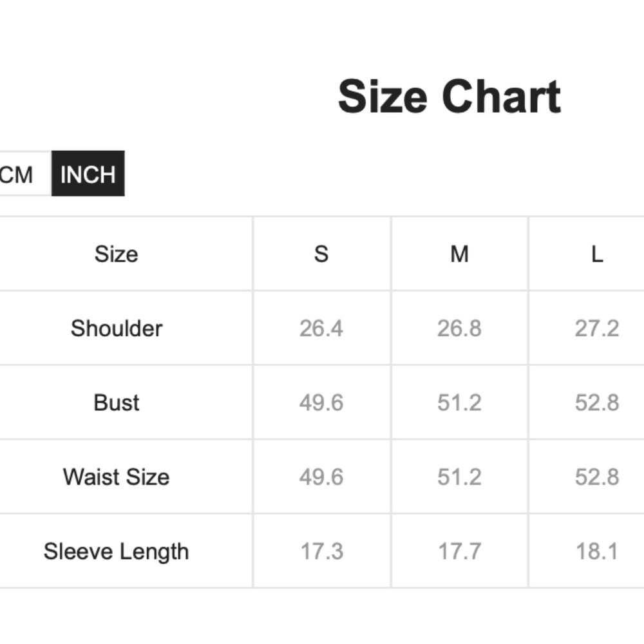
Task: Click the Bust row label
Action: point(117,402)
